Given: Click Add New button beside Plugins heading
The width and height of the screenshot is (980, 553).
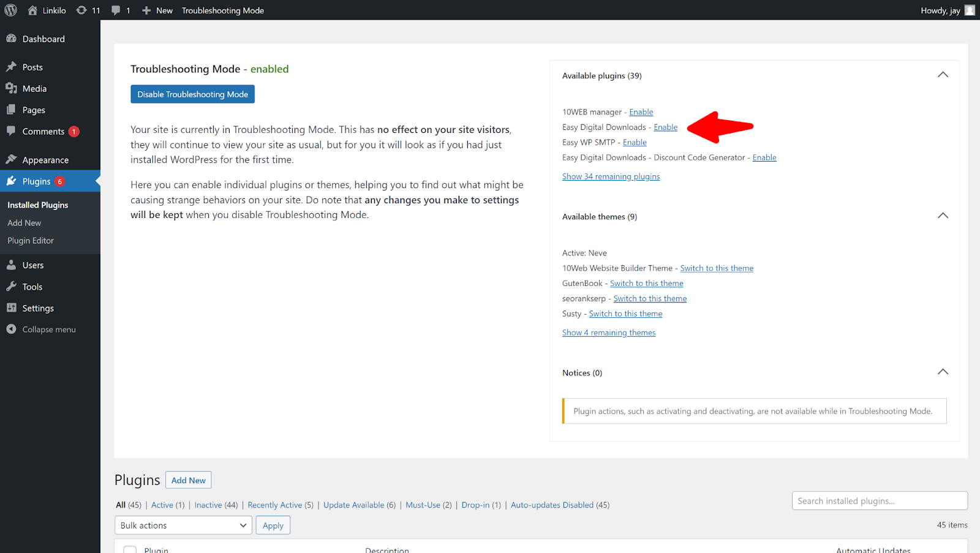Looking at the screenshot, I should 189,480.
